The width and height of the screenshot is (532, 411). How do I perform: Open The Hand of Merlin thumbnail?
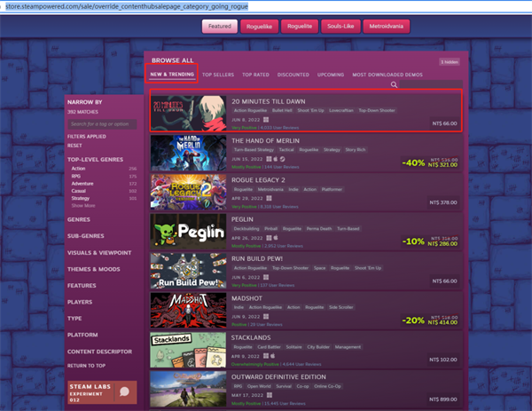[188, 153]
